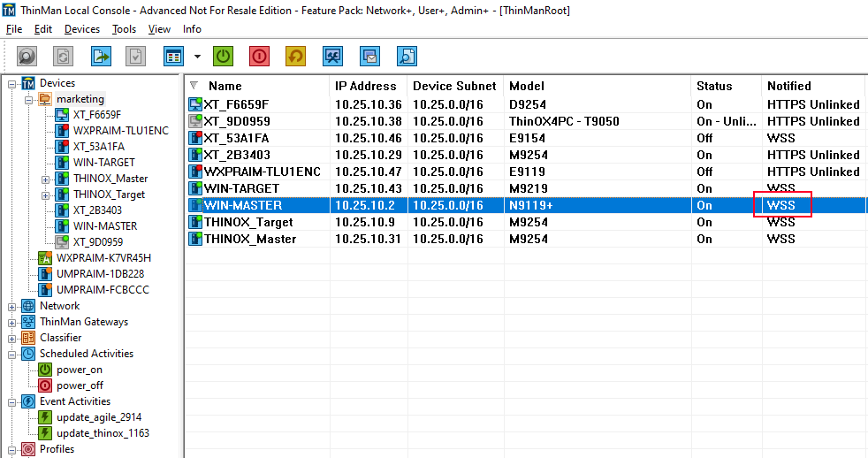
Task: Click the orange Reboot toolbar icon
Action: coord(295,56)
